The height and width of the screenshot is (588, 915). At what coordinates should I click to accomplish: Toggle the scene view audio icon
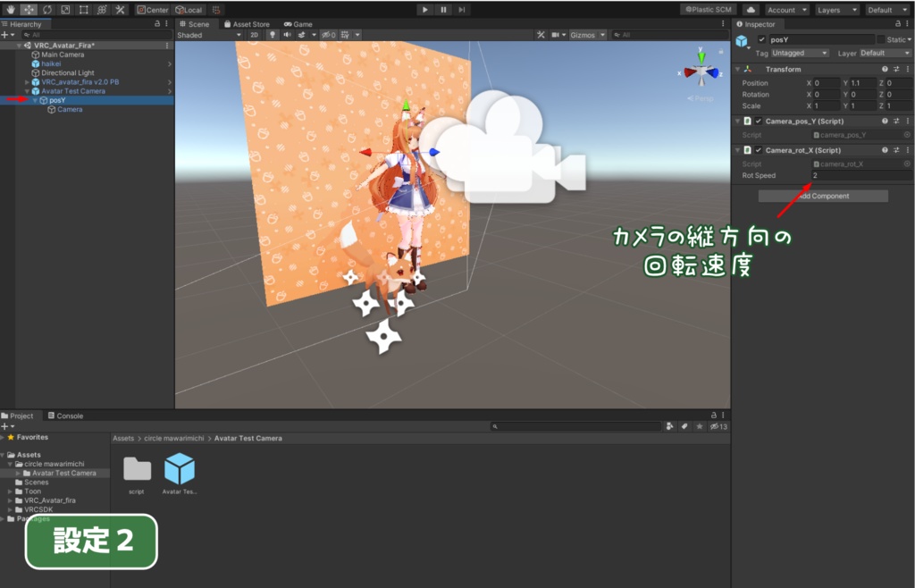point(288,35)
